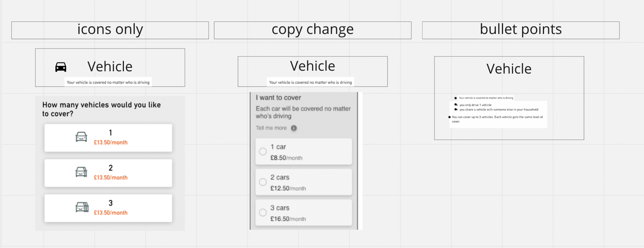Click the 'How many vehicles' question heading
The image size is (644, 248).
tap(101, 109)
